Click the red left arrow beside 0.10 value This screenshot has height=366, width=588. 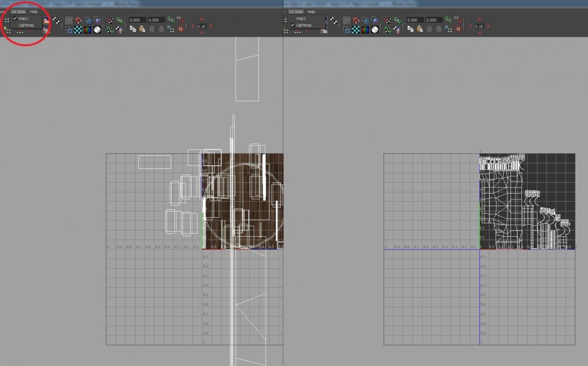pyautogui.click(x=192, y=26)
